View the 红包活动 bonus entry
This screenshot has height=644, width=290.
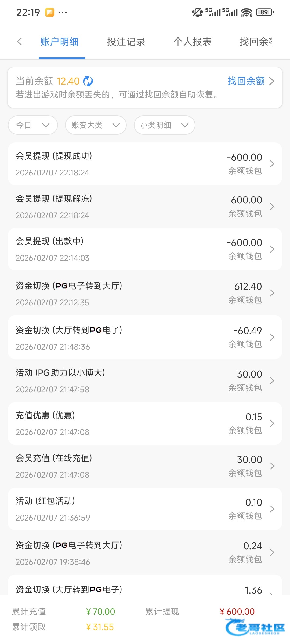click(x=145, y=509)
